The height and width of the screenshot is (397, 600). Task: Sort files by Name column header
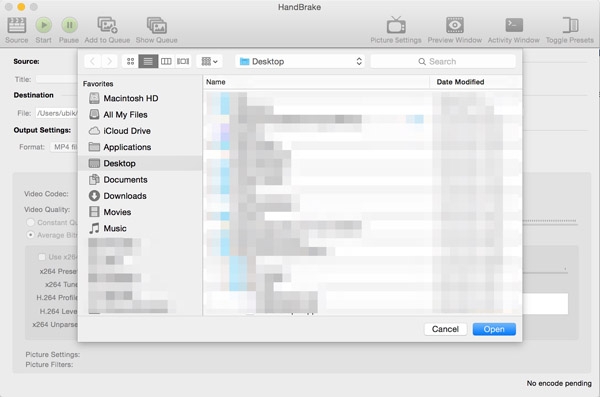316,82
